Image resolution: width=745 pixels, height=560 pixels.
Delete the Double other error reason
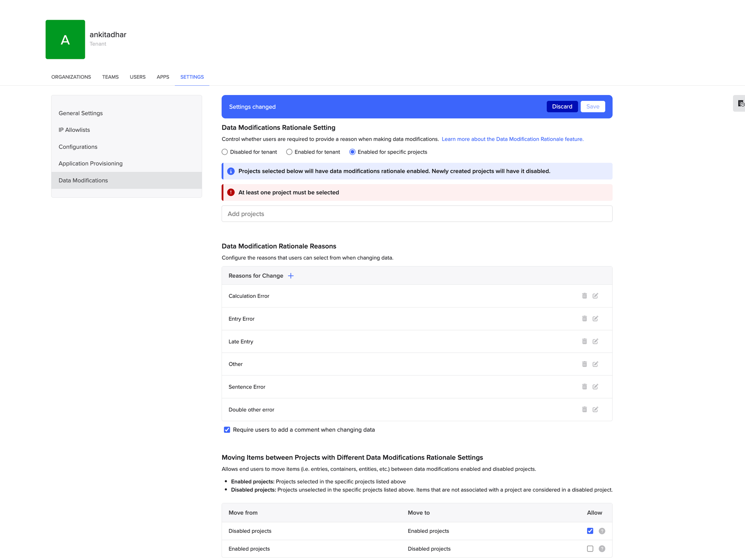[x=584, y=410]
